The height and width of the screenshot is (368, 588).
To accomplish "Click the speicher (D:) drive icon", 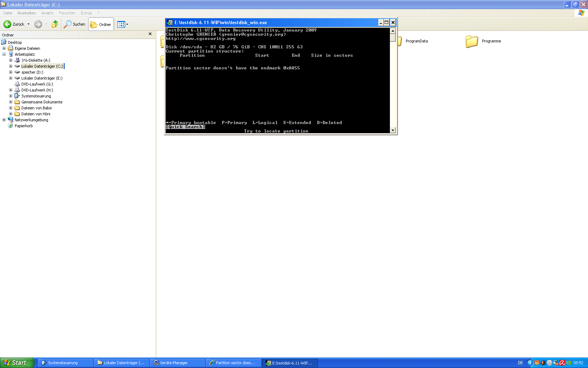I will coord(17,72).
